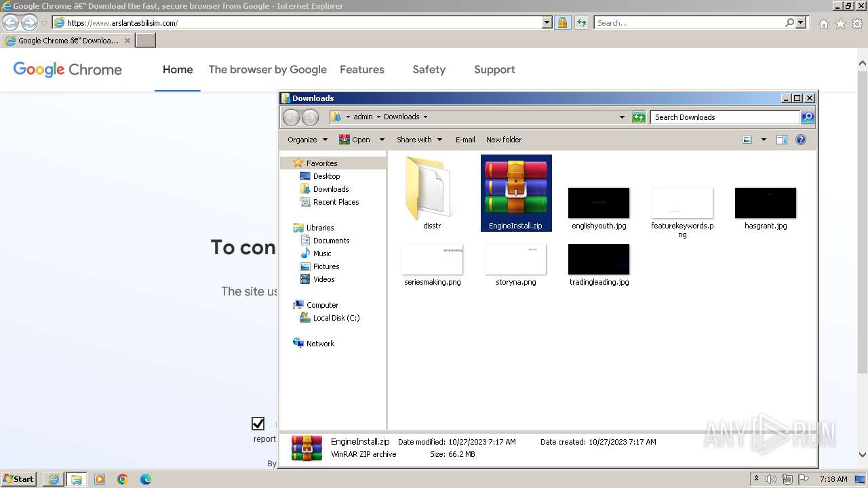
Task: Open the Safety tab
Action: (x=429, y=70)
